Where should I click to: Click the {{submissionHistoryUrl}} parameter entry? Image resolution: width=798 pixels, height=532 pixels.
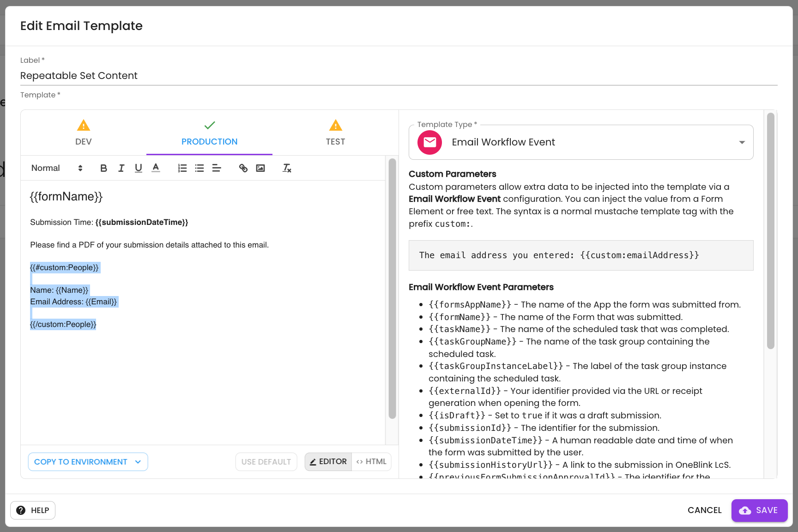pyautogui.click(x=580, y=465)
